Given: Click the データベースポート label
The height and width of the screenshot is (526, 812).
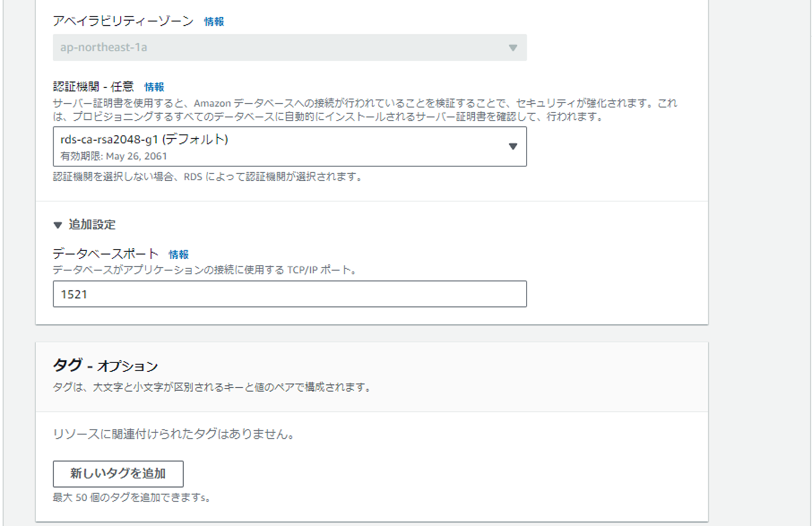Looking at the screenshot, I should tap(106, 254).
